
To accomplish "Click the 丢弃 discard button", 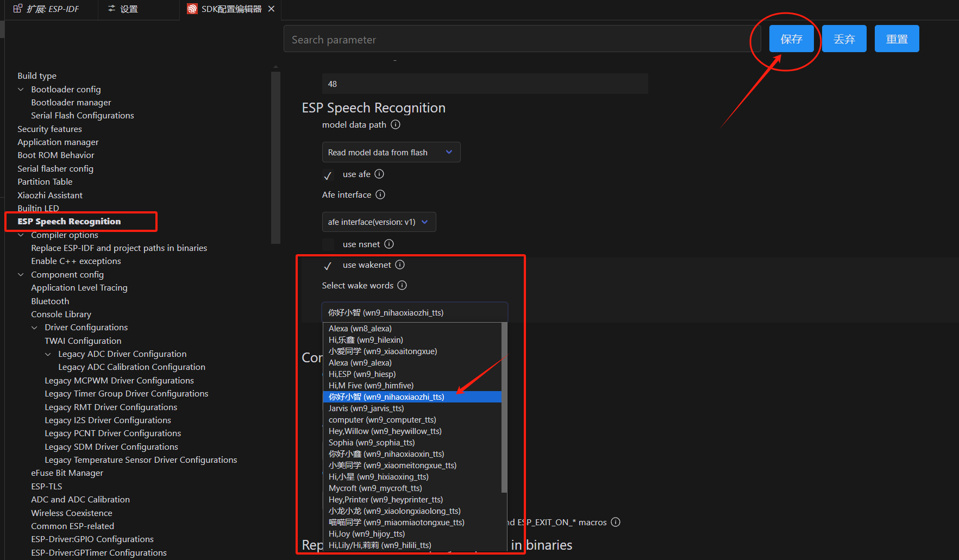I will click(x=844, y=39).
